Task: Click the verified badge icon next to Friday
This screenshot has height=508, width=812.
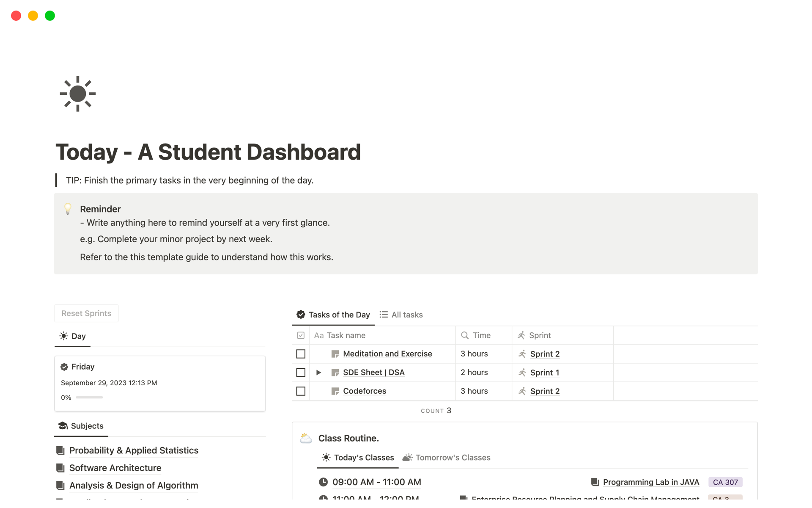Action: [64, 367]
